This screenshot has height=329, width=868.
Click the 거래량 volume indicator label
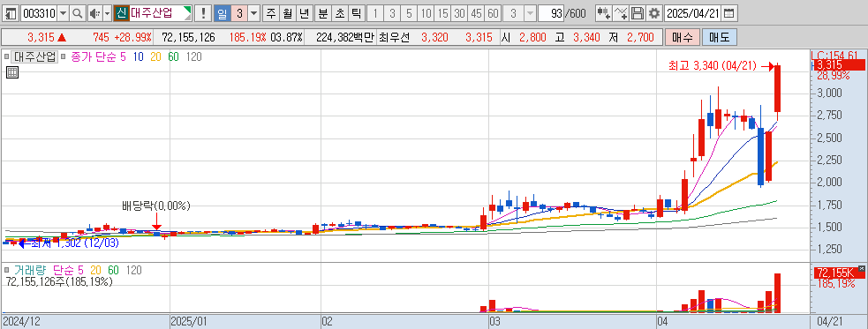pos(30,270)
